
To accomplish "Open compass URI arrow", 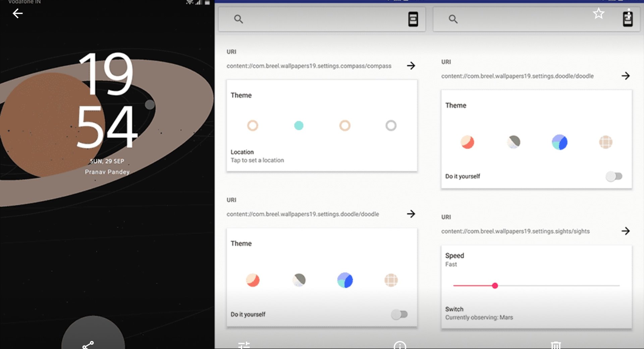I will point(411,66).
